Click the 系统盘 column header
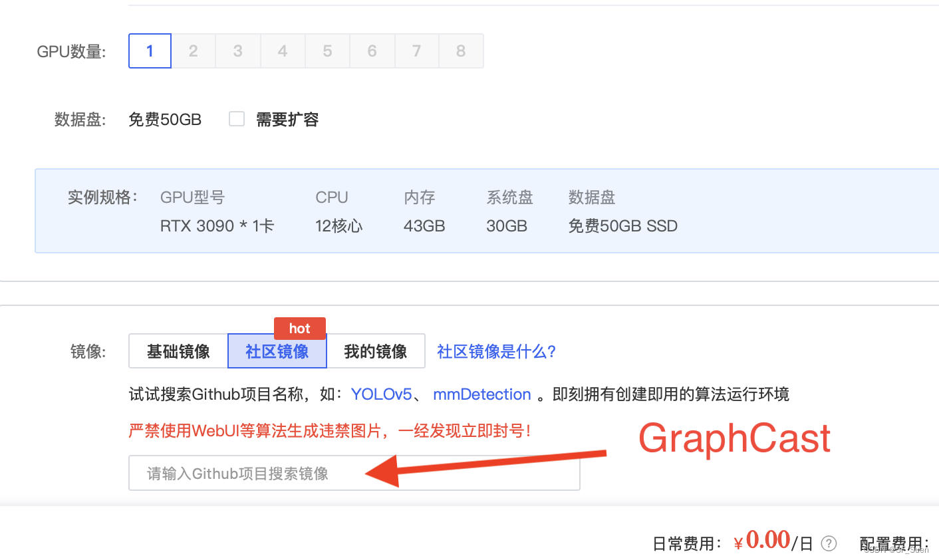939x560 pixels. click(510, 198)
